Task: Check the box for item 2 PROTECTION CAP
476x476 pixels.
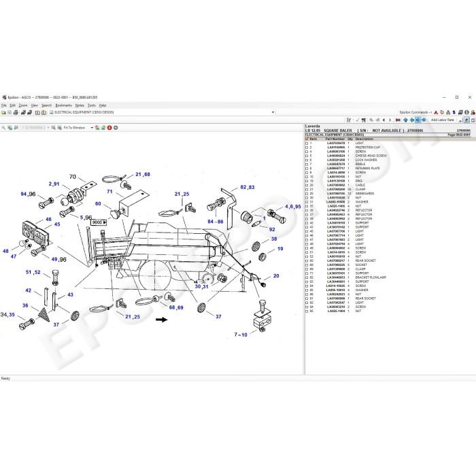Action: (x=307, y=148)
